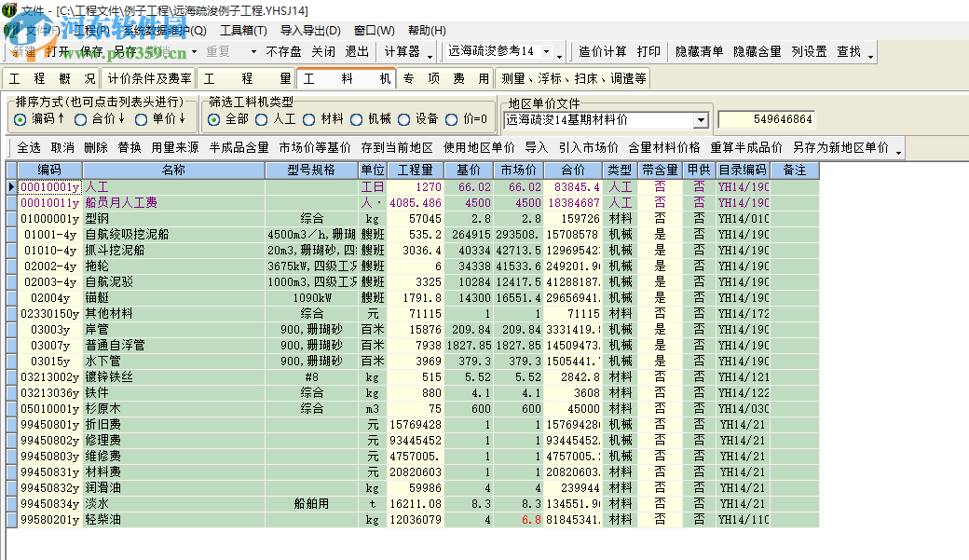Click the 打开 (Open) file icon
This screenshot has height=560, width=969.
[x=58, y=52]
